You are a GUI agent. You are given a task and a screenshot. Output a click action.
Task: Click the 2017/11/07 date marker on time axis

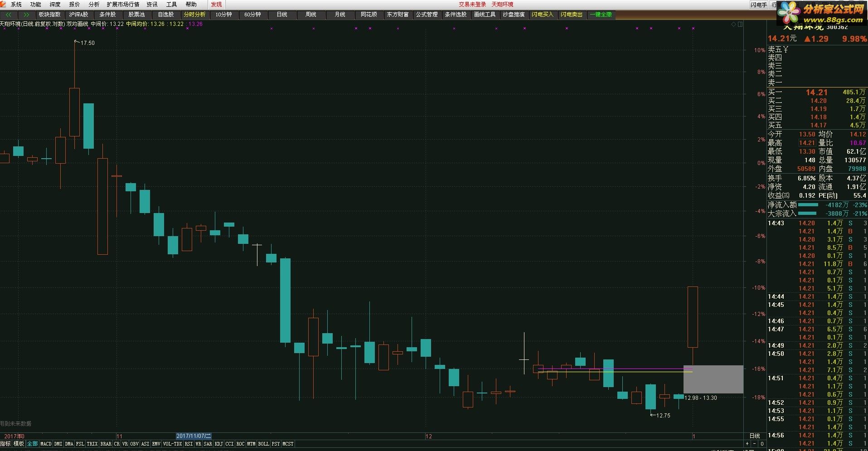(x=194, y=436)
